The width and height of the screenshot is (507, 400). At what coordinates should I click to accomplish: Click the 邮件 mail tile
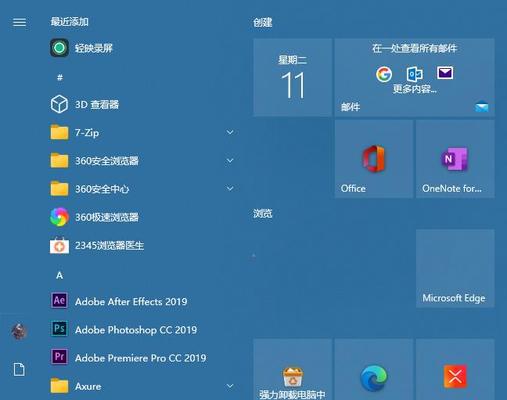pyautogui.click(x=414, y=77)
